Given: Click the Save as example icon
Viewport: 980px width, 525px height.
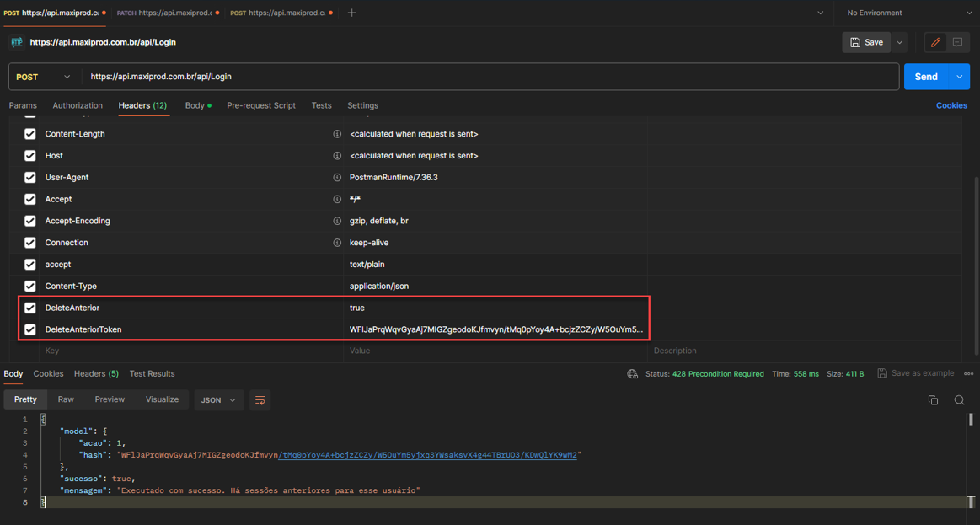Looking at the screenshot, I should pos(882,373).
